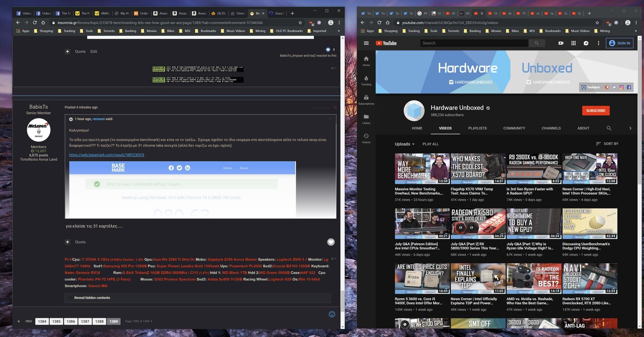Expand hidden bookmarks chevron in YouTube window
This screenshot has height=337, width=644.
point(637,31)
